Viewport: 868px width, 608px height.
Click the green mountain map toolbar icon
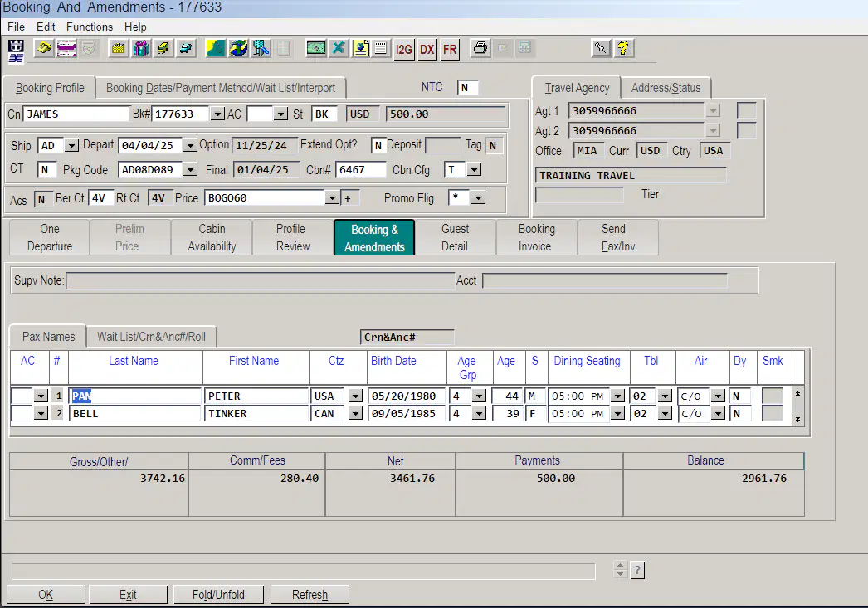215,49
